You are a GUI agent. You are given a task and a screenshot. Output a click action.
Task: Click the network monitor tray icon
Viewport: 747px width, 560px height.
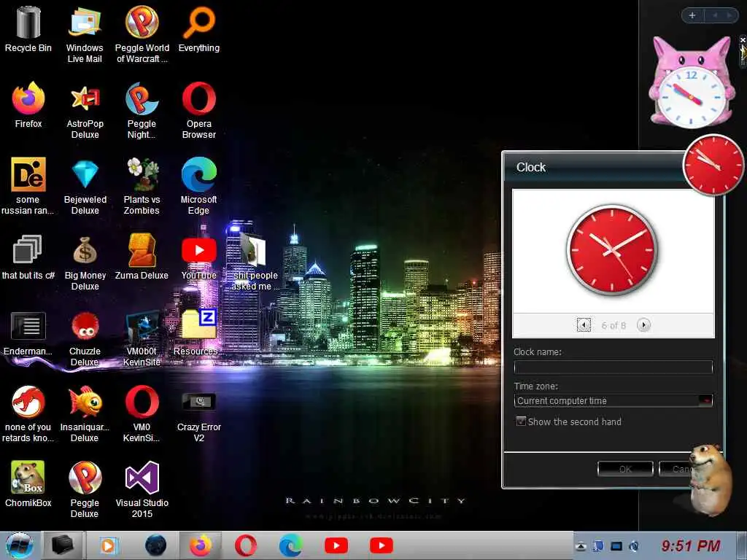[616, 546]
